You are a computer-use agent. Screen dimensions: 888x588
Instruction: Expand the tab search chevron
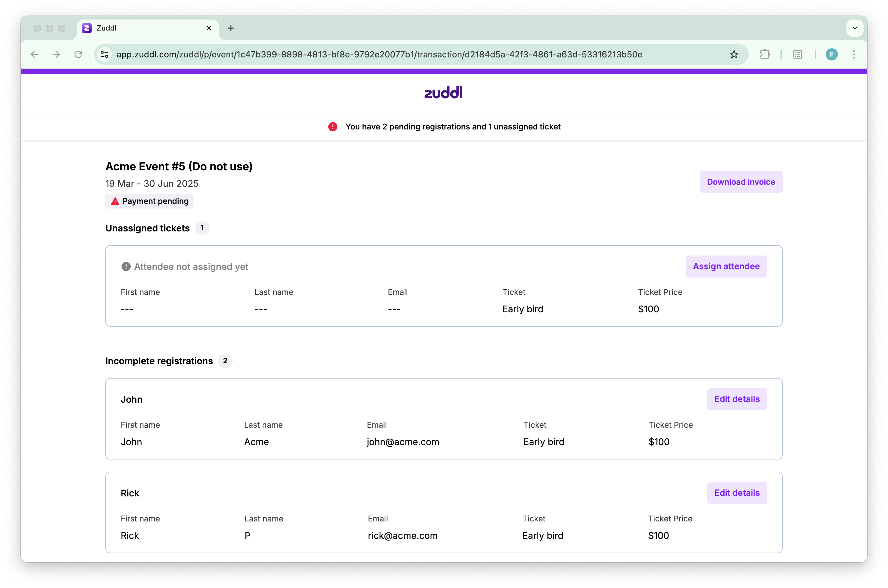855,28
